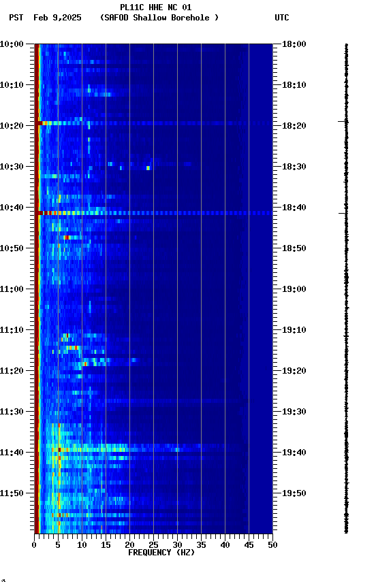The height and width of the screenshot is (588, 376).
Task: Click the date label Feb 9,2025
Action: tap(57, 18)
